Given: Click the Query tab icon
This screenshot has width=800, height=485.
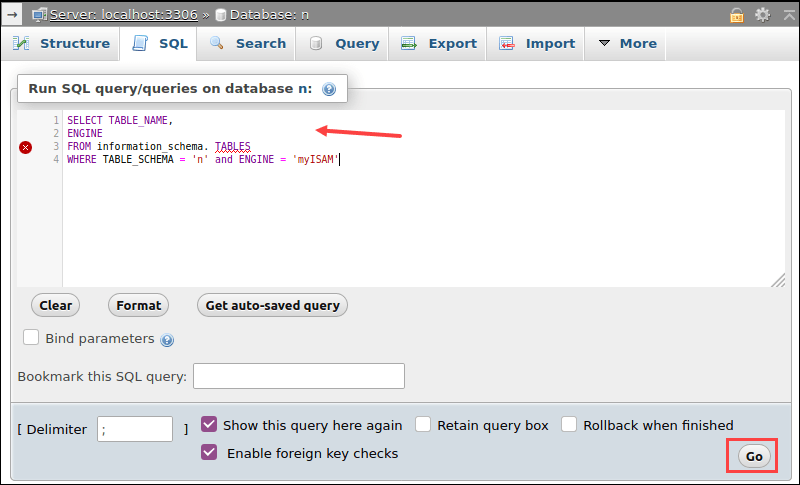Looking at the screenshot, I should point(316,43).
